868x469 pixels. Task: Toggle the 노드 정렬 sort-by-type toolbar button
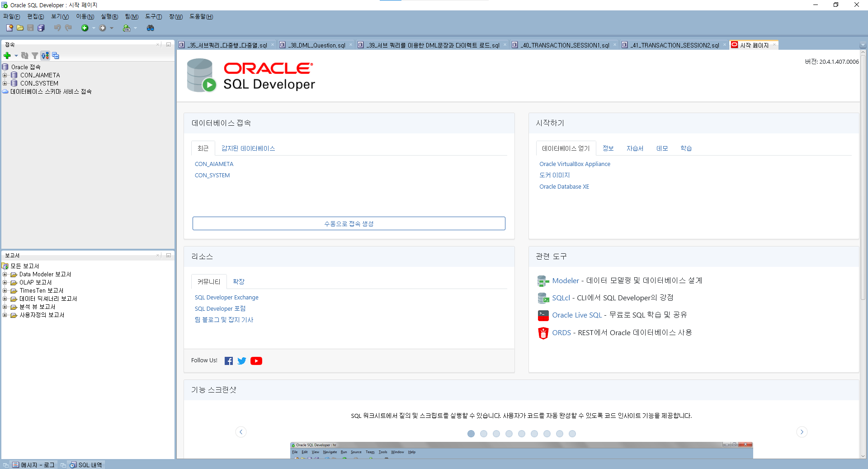45,56
